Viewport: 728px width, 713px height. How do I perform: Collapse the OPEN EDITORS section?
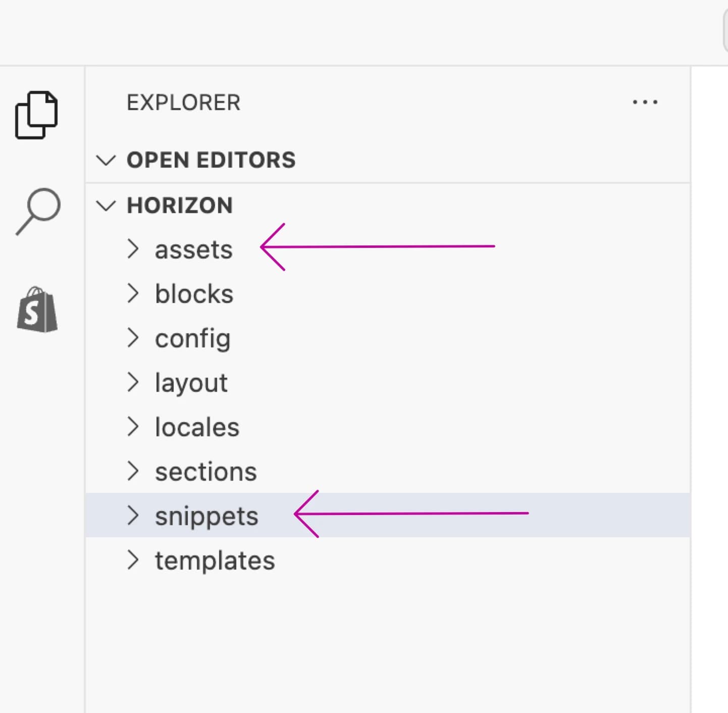(106, 160)
